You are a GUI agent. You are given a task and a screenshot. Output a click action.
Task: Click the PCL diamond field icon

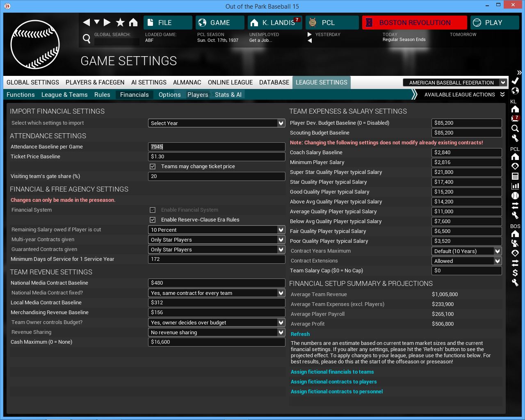click(515, 166)
